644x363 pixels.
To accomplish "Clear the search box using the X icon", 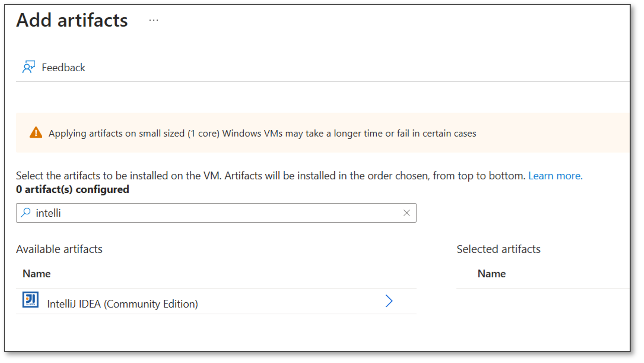I will [407, 213].
